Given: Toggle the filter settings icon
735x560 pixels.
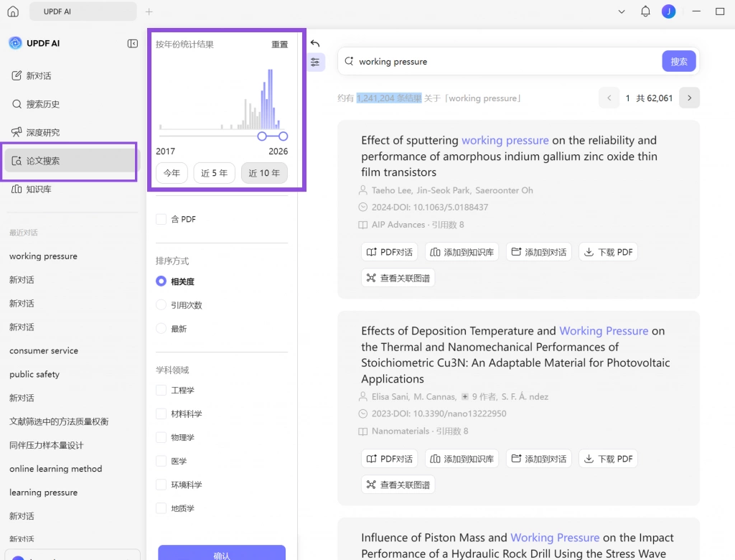Looking at the screenshot, I should 315,62.
